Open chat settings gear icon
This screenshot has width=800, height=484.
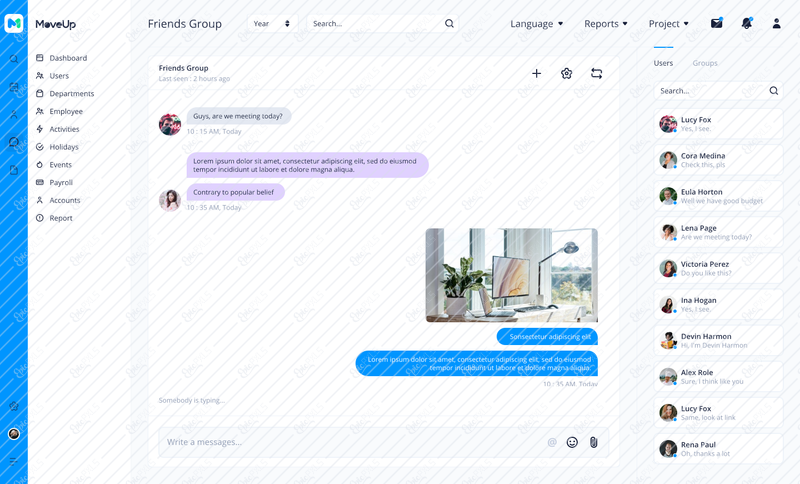(566, 73)
